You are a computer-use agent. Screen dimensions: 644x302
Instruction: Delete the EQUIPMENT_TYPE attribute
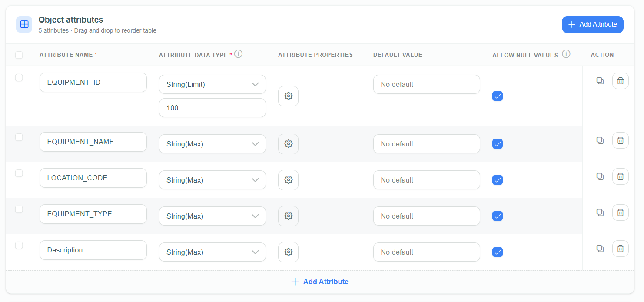[621, 212]
